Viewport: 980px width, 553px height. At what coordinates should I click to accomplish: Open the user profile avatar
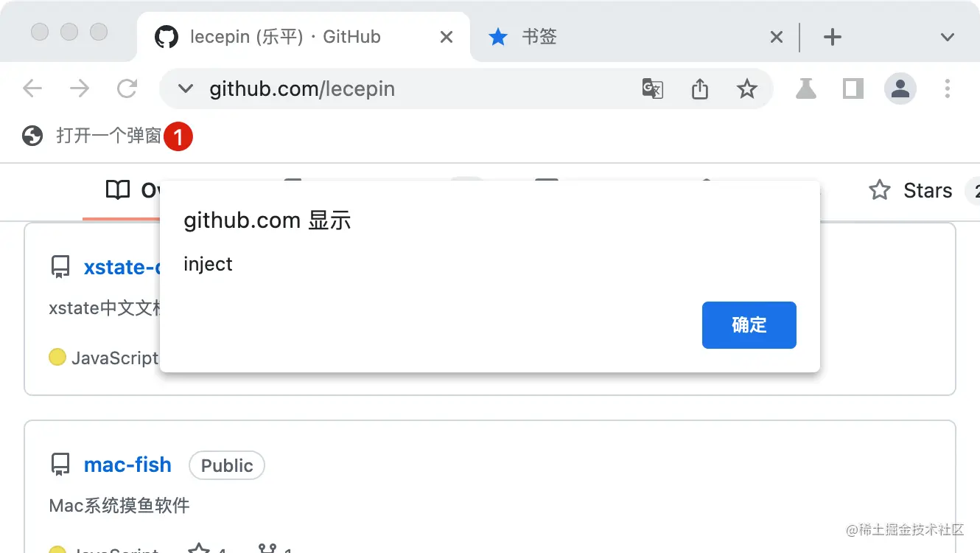tap(900, 89)
